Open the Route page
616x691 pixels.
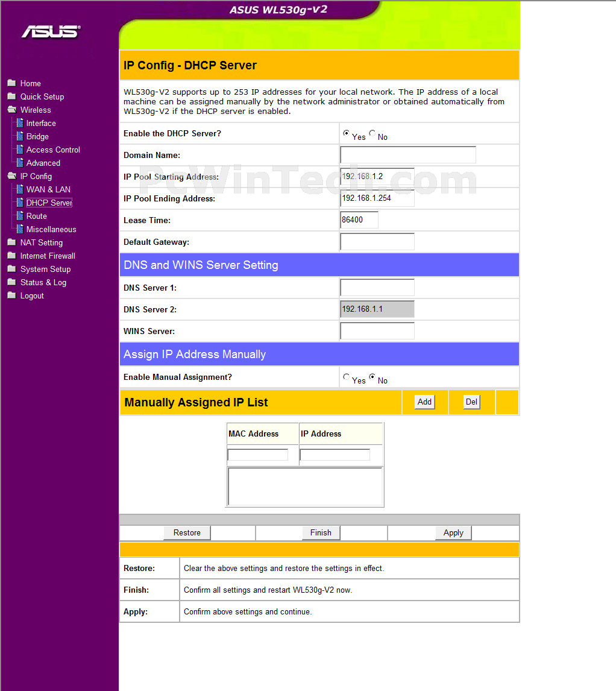tap(37, 216)
